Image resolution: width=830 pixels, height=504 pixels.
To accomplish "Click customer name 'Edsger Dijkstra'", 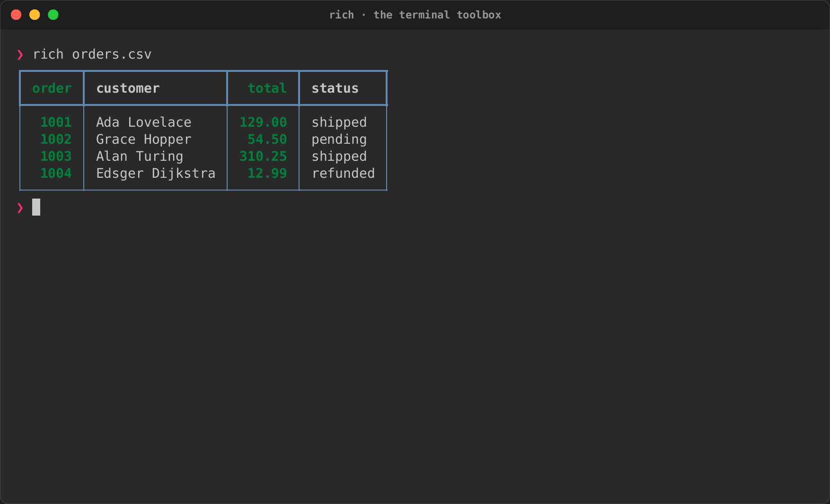I will point(156,174).
